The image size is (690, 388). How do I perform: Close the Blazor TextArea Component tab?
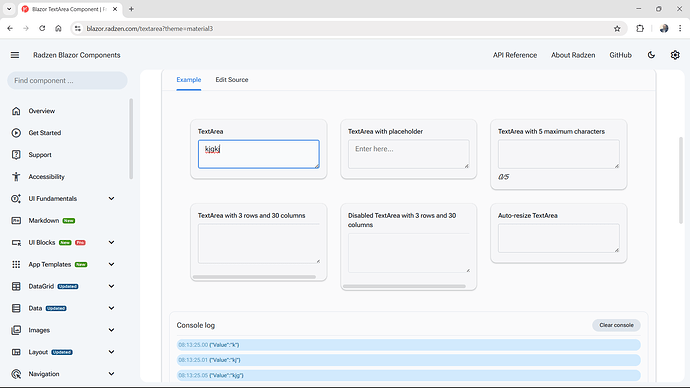[x=115, y=9]
